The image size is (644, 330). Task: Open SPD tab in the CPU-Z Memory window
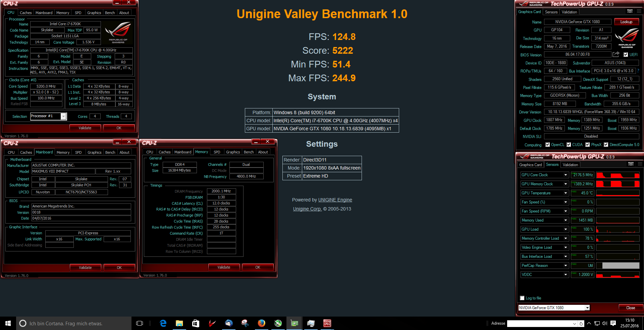pyautogui.click(x=217, y=152)
